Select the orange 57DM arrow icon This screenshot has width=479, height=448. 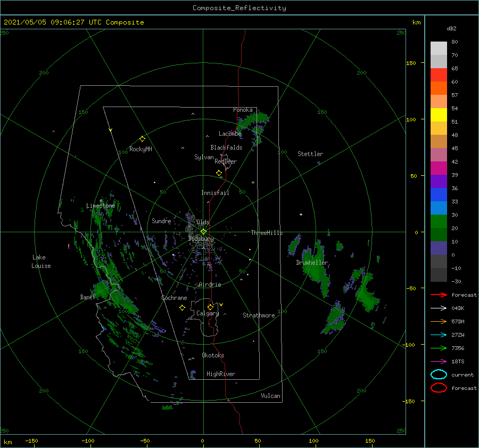[439, 321]
